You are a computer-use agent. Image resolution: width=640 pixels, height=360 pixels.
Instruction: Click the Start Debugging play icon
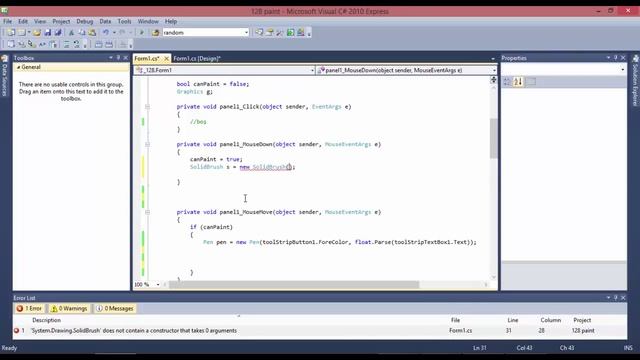[x=142, y=33]
